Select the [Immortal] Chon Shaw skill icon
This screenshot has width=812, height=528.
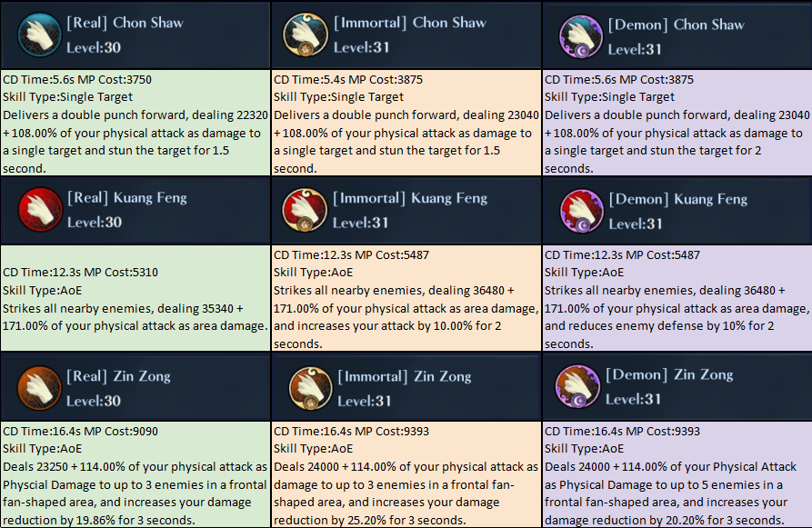pos(307,35)
